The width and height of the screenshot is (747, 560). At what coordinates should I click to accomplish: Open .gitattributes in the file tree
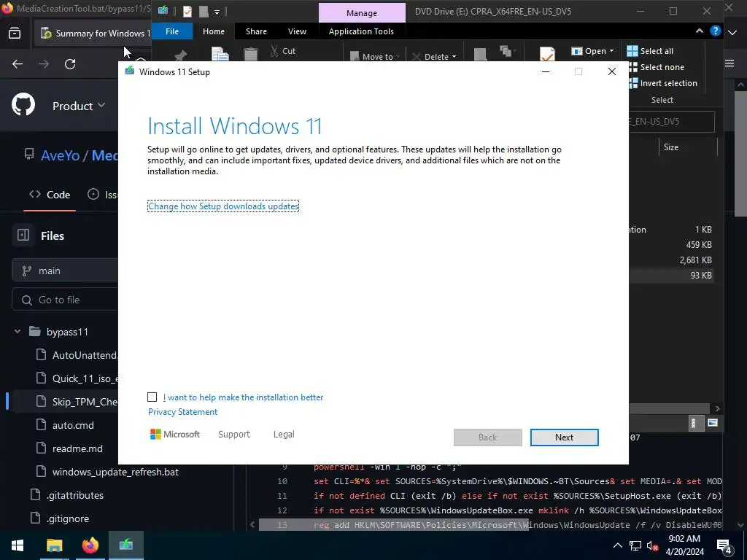click(x=75, y=495)
